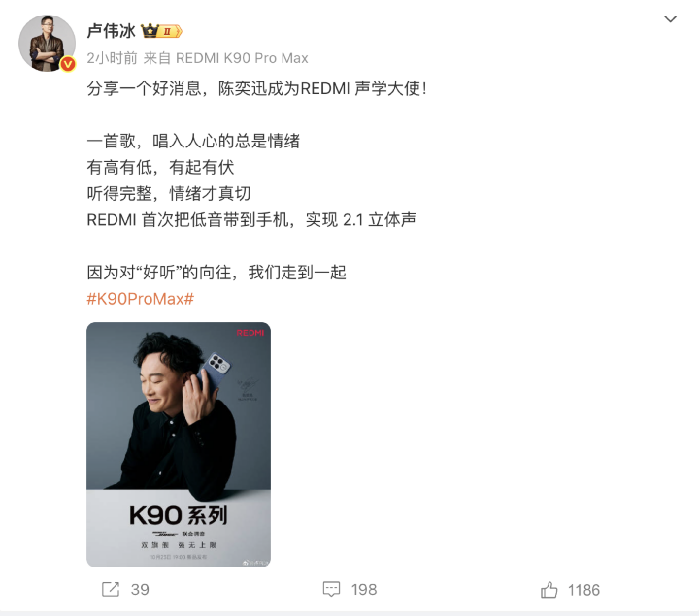699x616 pixels.
Task: Open the #K90ProMax# hashtag topic
Action: [x=141, y=299]
